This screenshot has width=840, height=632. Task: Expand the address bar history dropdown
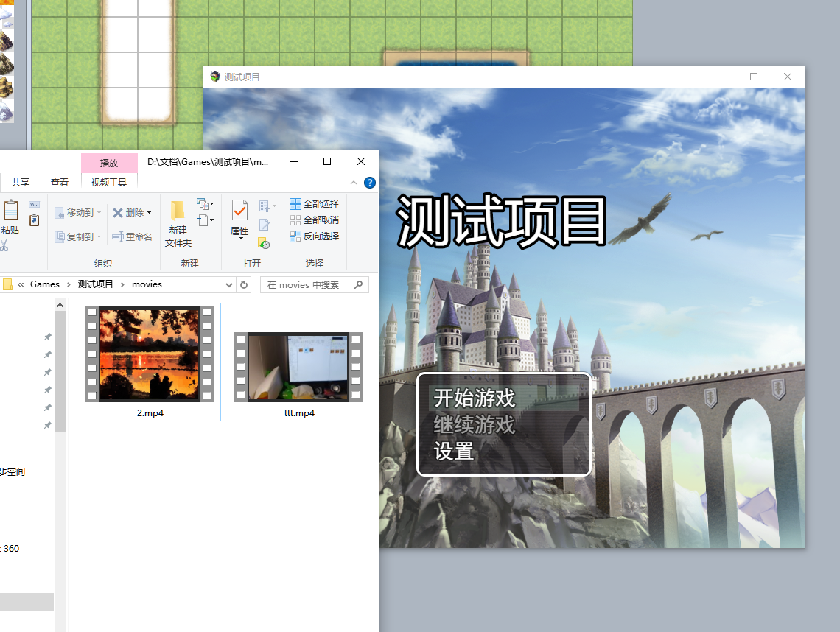tap(228, 284)
